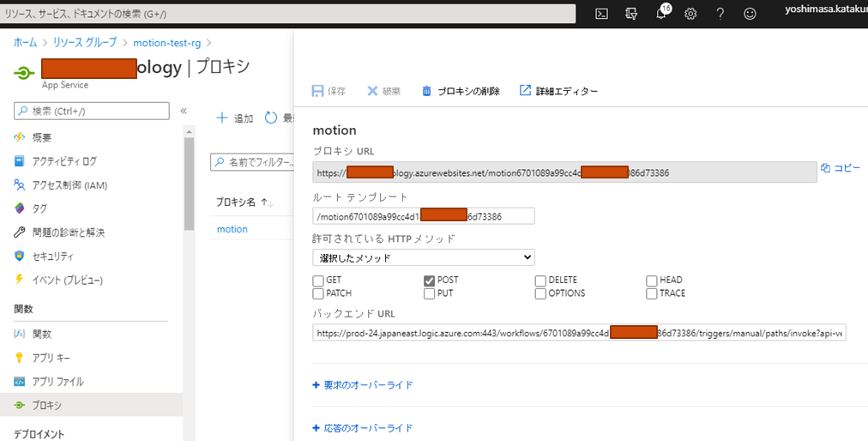This screenshot has height=441, width=868.
Task: Click the save floppy disk icon
Action: coord(317,91)
